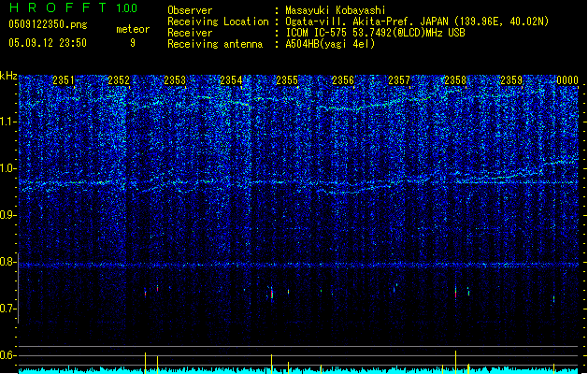
Task: Click the last meteor echo just before 0000
Action: point(553,299)
